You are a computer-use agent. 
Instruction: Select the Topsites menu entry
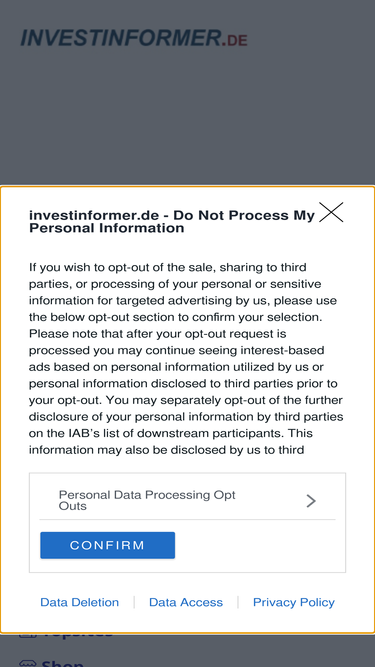coord(77,635)
